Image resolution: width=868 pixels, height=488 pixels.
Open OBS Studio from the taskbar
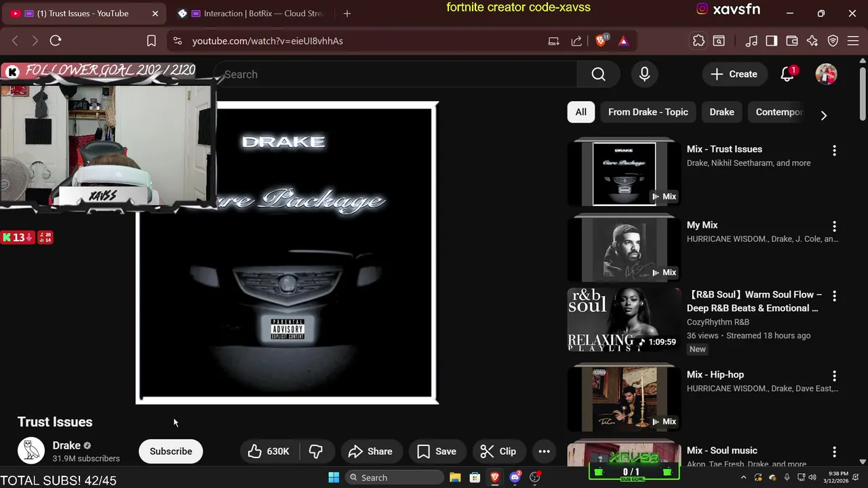point(535,478)
